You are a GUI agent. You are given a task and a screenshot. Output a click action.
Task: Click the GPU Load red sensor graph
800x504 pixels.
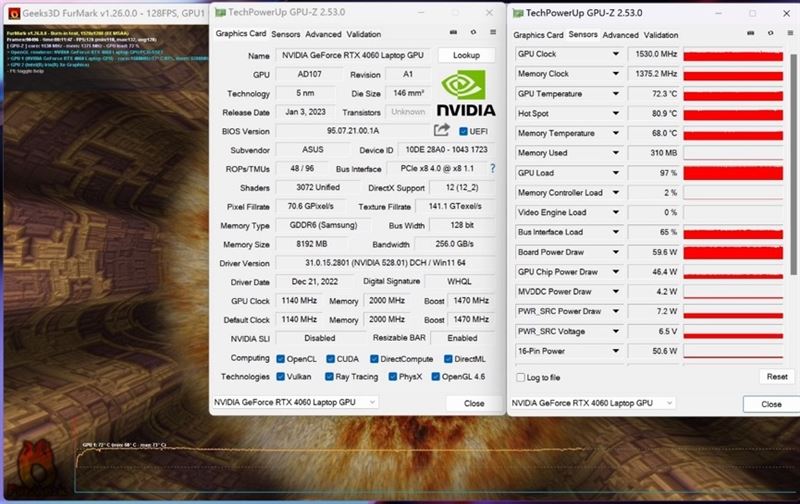coord(733,173)
